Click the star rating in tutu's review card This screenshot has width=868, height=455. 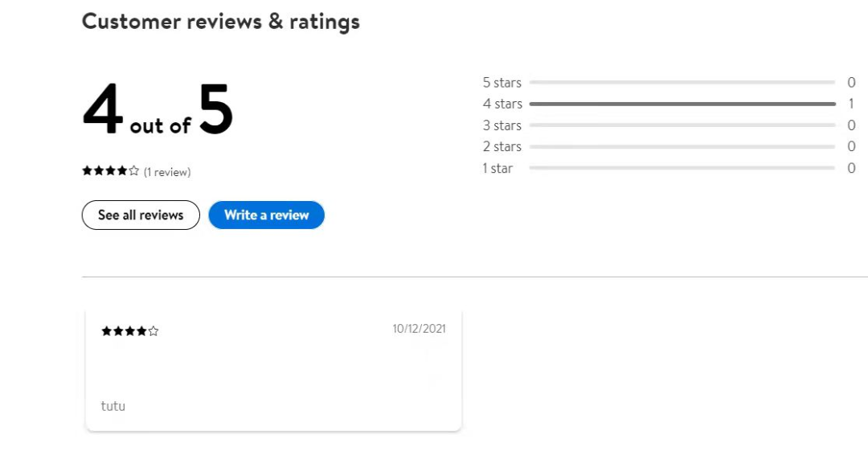[130, 331]
